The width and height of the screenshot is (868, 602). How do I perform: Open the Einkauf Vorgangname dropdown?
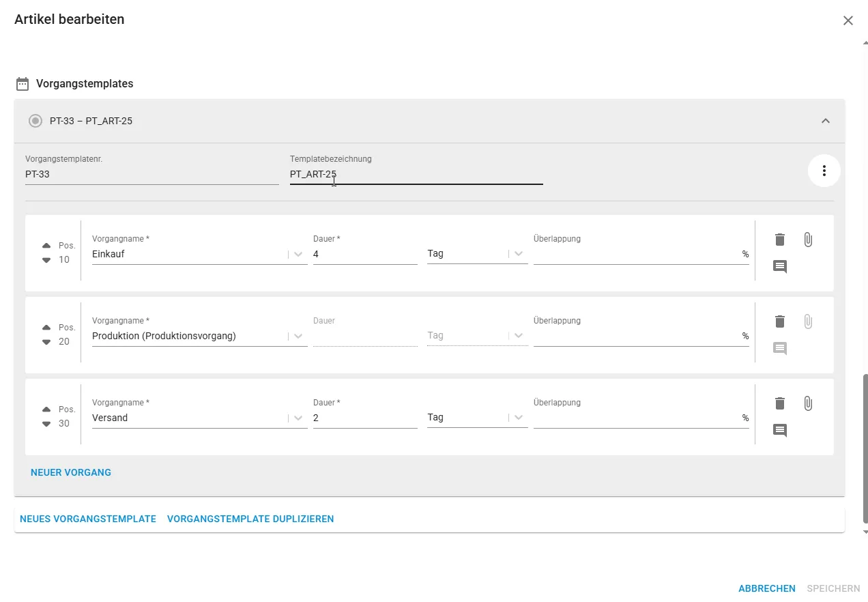point(298,254)
